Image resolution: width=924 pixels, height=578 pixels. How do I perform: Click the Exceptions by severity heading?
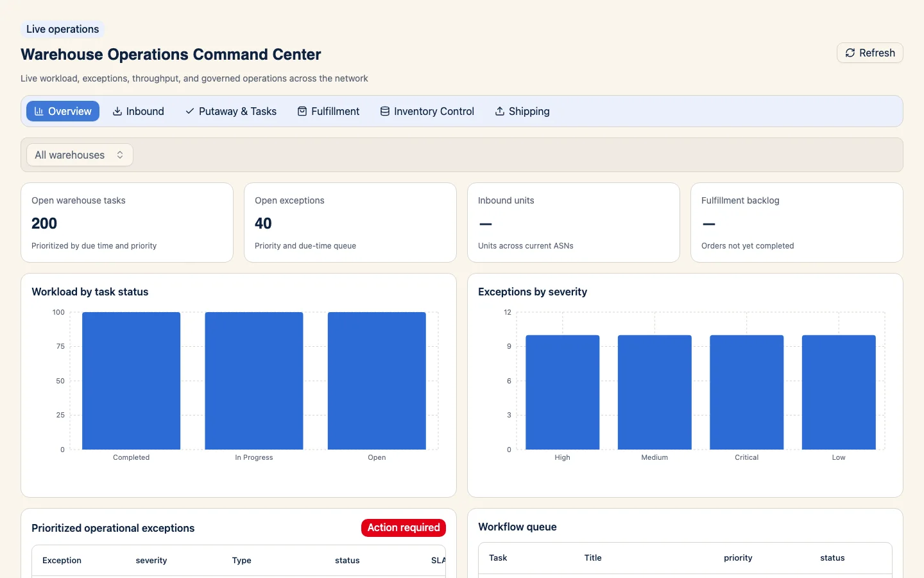pos(533,292)
